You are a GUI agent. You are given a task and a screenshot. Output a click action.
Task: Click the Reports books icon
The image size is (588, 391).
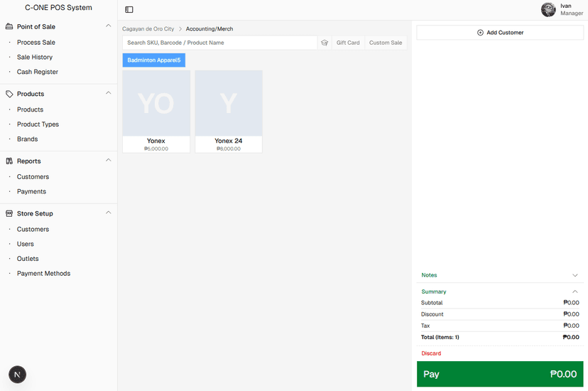click(x=9, y=161)
